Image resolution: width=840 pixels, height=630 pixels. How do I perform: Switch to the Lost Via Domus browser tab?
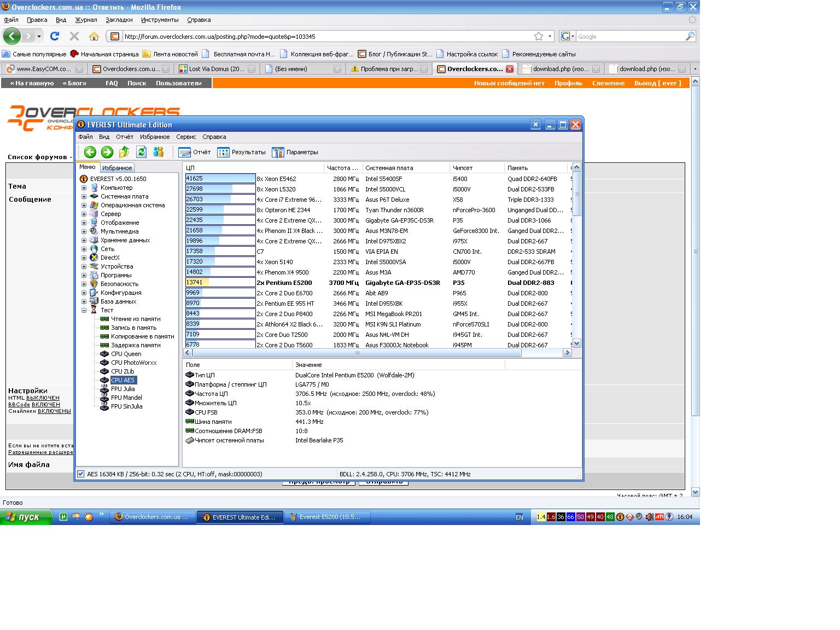tap(217, 69)
